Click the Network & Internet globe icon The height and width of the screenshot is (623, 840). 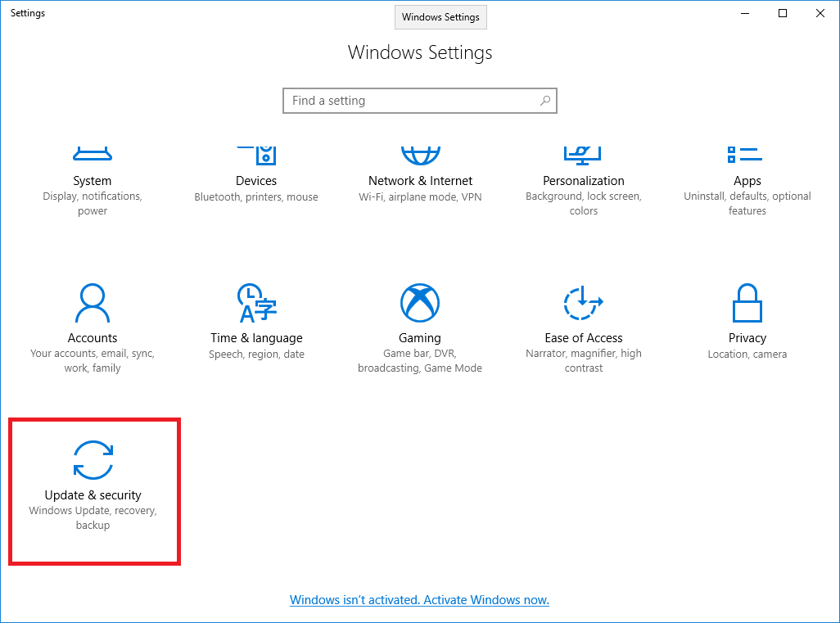[x=420, y=153]
